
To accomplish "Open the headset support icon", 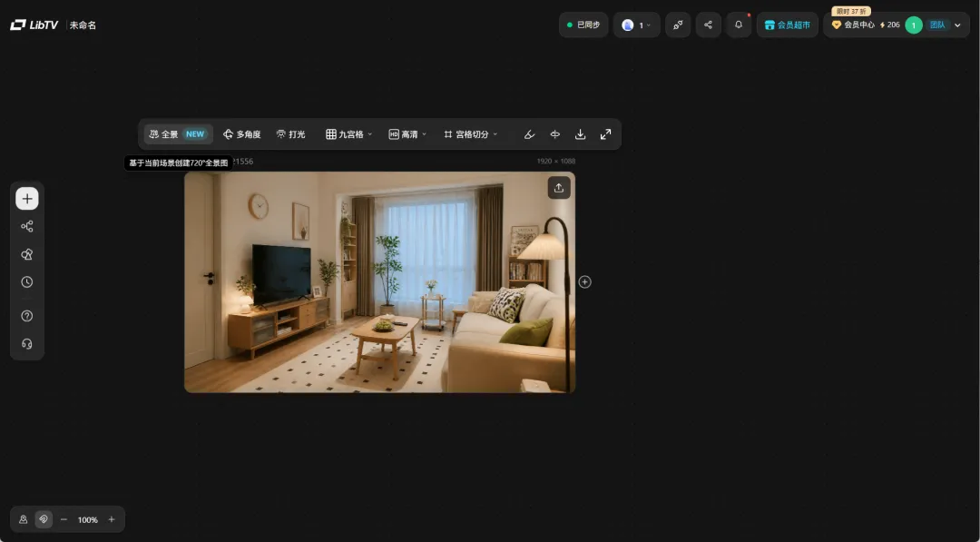I will coord(27,344).
